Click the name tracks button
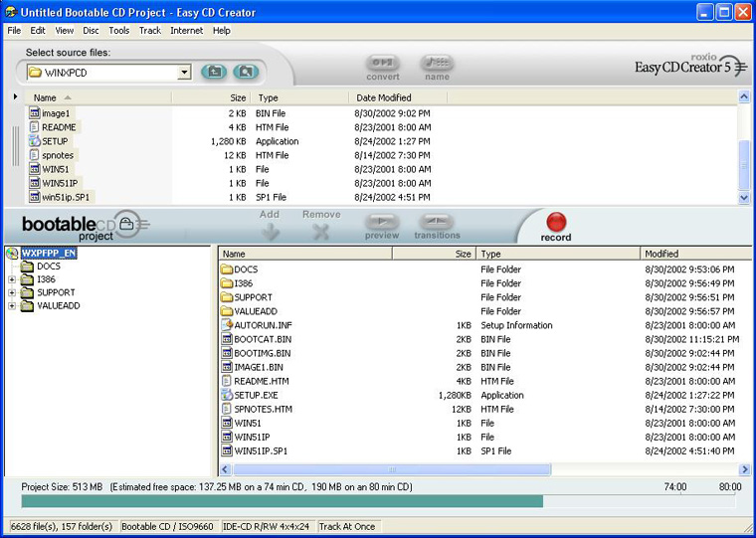 coord(438,63)
